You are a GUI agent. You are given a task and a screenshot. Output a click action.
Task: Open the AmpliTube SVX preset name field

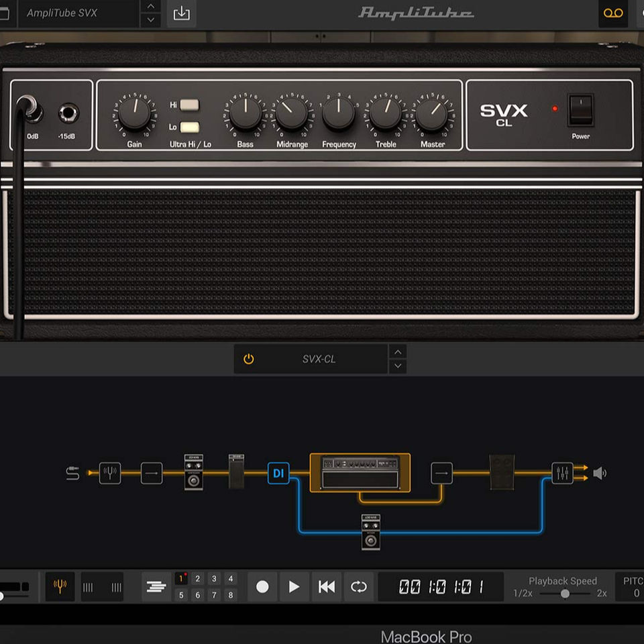tap(78, 13)
